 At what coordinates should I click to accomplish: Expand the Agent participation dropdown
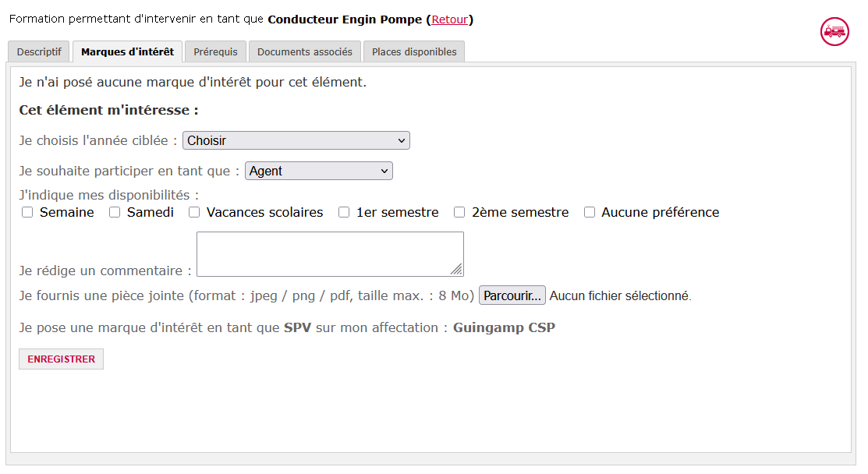coord(319,171)
